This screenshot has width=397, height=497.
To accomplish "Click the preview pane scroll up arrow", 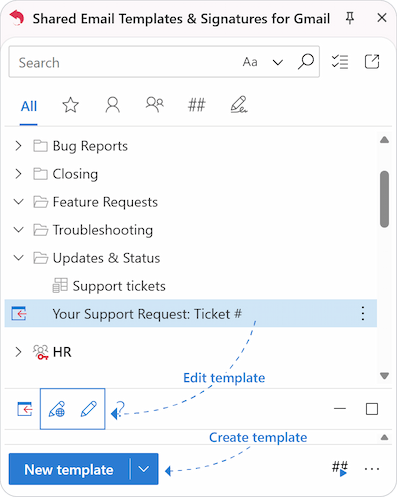I will coord(384,437).
